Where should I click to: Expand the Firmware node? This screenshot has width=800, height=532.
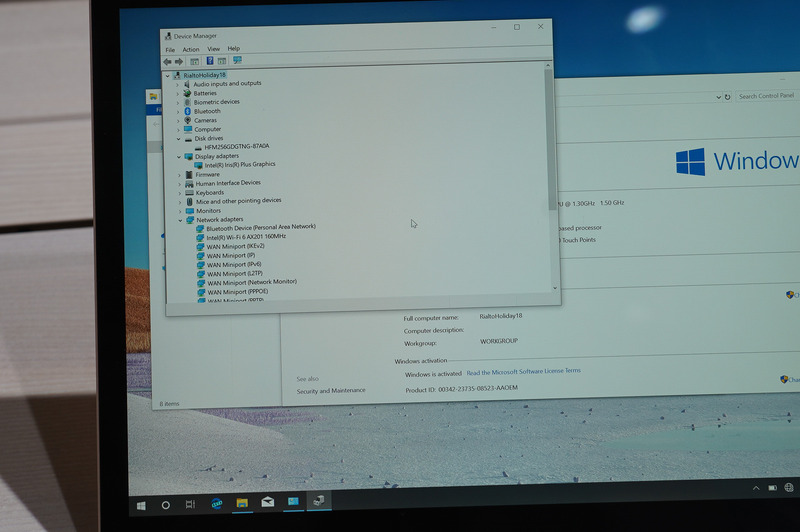tap(179, 175)
